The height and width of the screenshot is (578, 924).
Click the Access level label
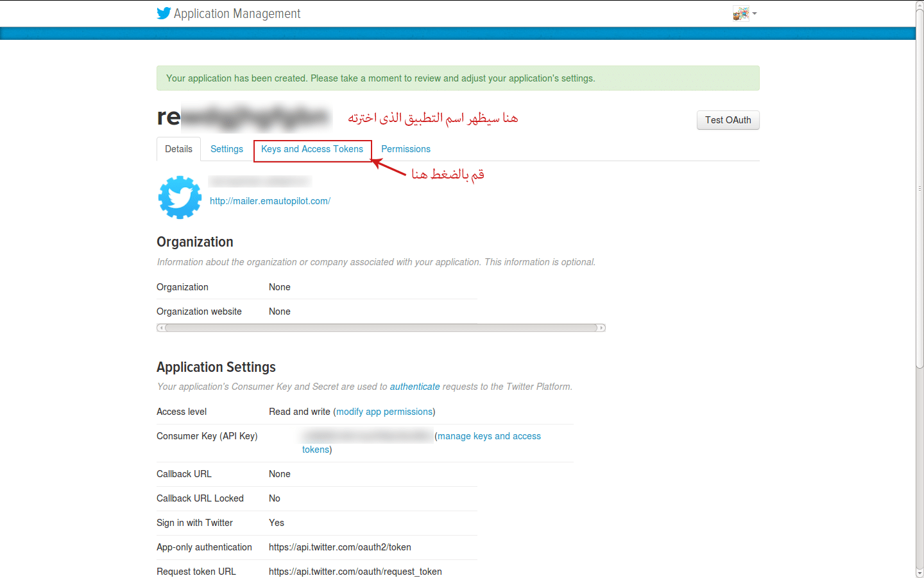[182, 412]
